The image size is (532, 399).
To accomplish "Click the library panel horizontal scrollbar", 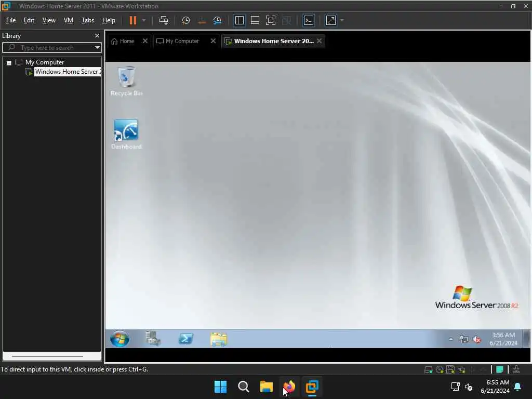I will [47, 356].
